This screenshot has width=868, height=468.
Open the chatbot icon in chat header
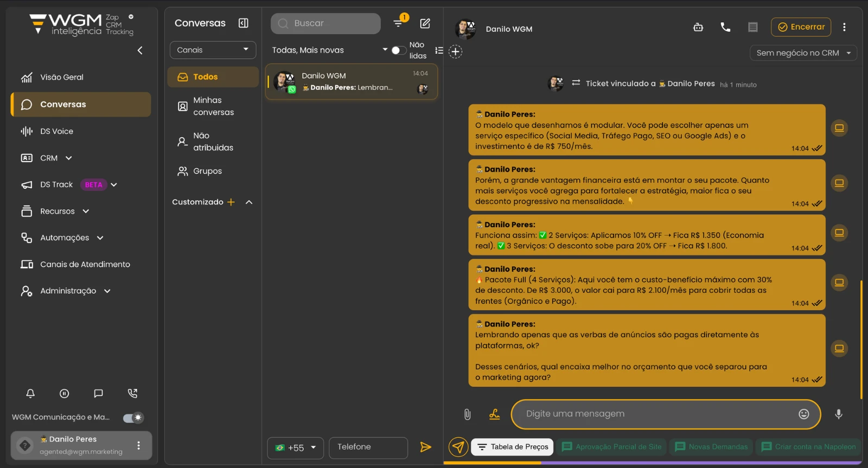[698, 27]
